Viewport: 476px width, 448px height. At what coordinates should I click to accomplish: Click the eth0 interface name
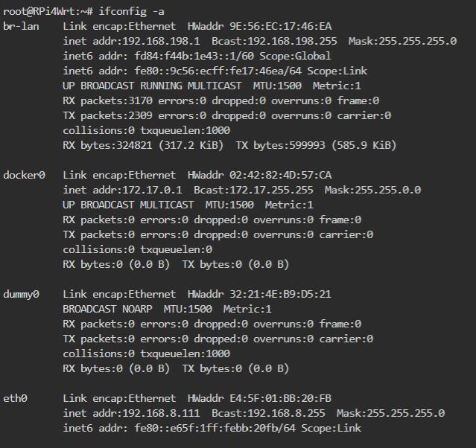[x=15, y=398]
